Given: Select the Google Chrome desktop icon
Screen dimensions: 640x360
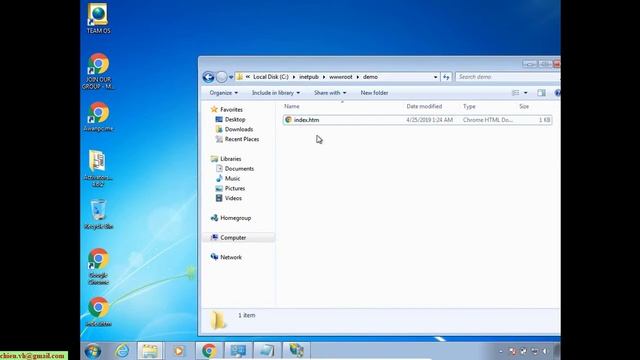Looking at the screenshot, I should pyautogui.click(x=98, y=267).
